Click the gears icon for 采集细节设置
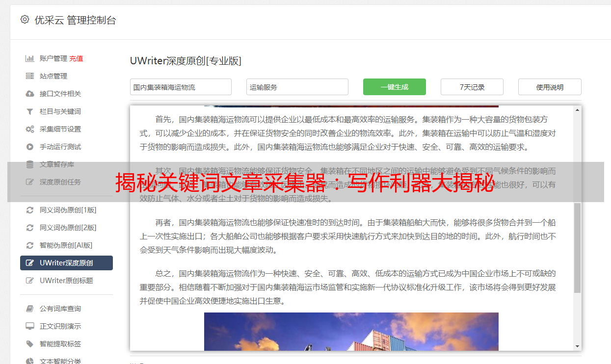The image size is (611, 364). (x=30, y=129)
